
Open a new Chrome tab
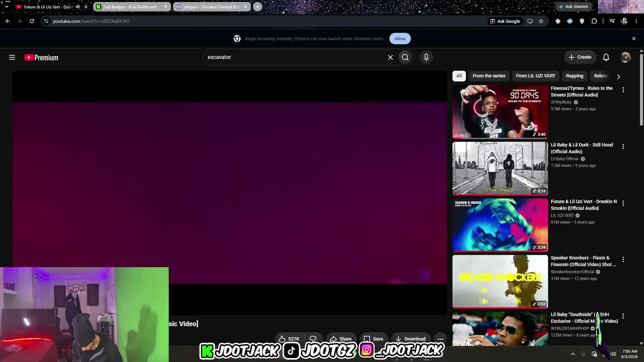pos(258,7)
